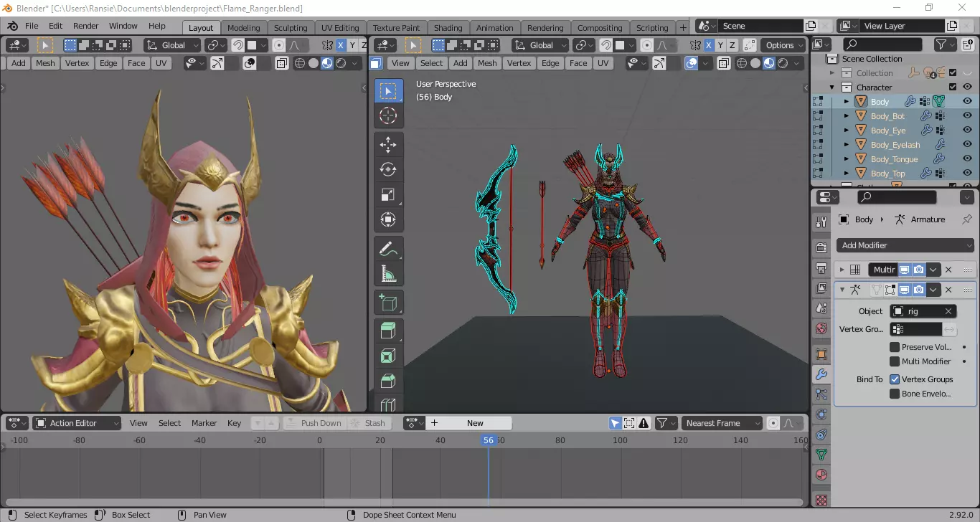Open the Output Properties tab icon

click(x=821, y=268)
